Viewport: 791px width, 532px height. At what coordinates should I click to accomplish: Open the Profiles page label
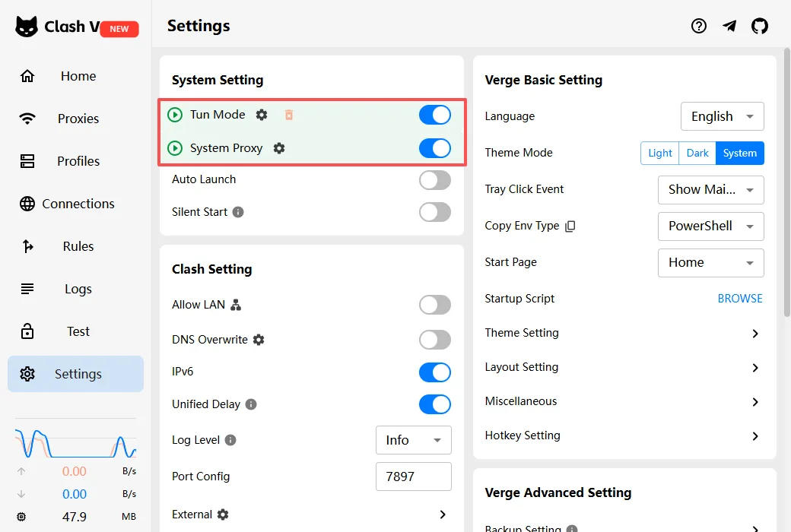[78, 161]
